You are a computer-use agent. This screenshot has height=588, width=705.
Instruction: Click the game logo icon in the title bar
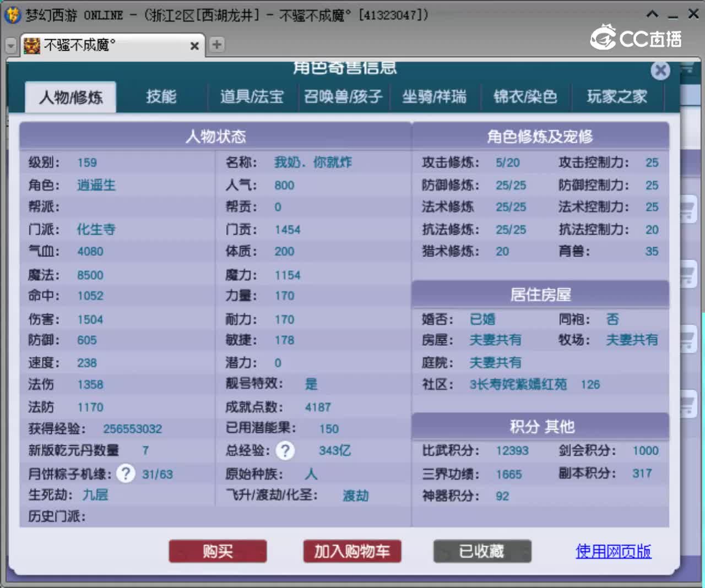coord(12,15)
